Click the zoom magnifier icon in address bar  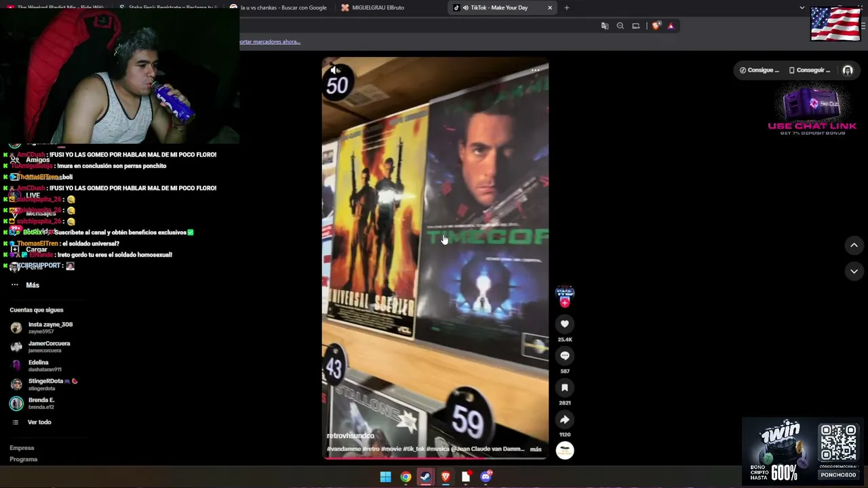pos(620,26)
